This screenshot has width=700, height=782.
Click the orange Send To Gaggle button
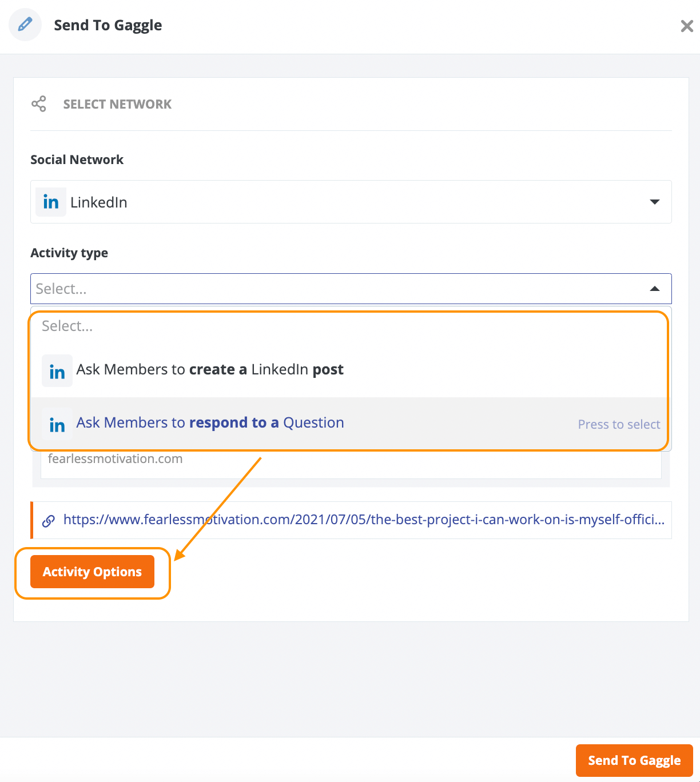click(x=634, y=760)
